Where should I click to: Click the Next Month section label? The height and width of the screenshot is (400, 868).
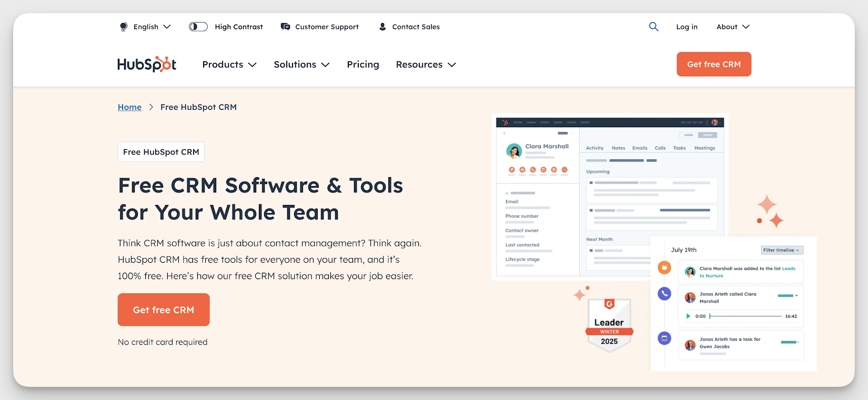[x=599, y=240]
